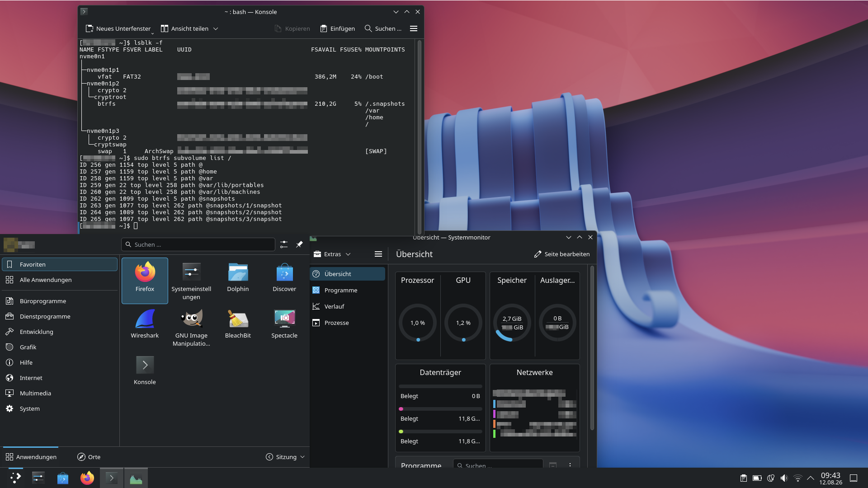
Task: Expand the hidden system tray icons arrow
Action: [x=811, y=478]
